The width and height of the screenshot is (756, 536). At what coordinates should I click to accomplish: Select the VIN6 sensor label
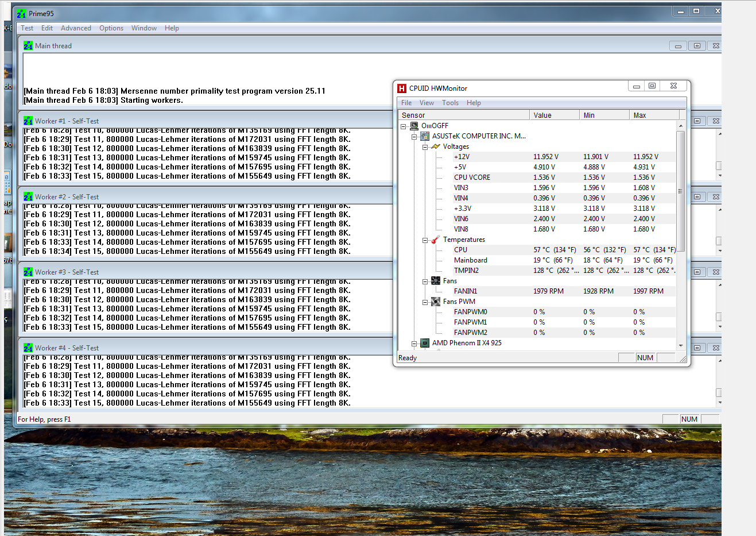(x=461, y=219)
